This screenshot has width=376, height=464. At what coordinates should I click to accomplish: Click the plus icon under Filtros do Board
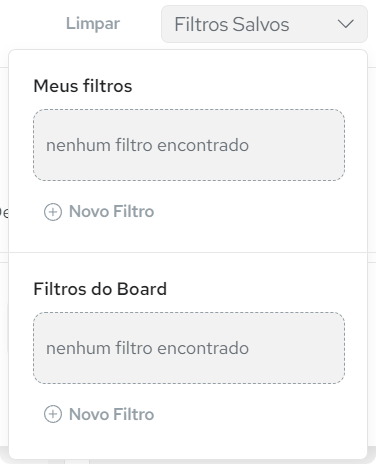click(x=53, y=414)
